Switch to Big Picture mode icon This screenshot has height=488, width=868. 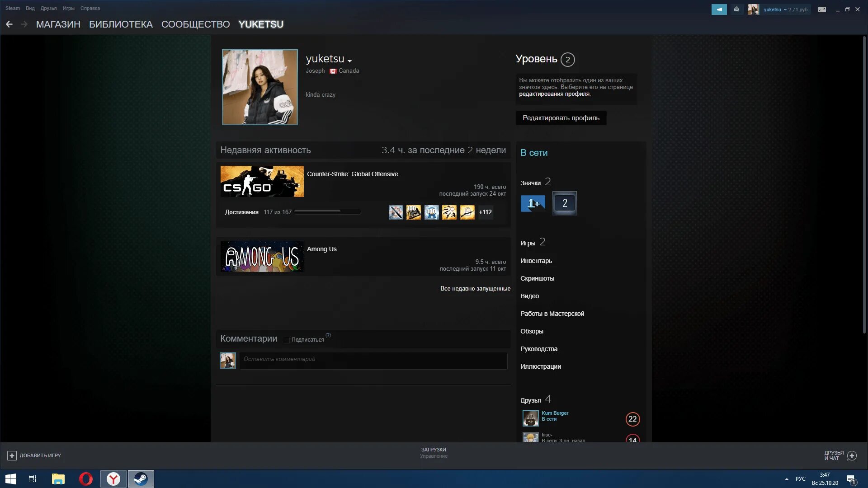click(x=822, y=9)
